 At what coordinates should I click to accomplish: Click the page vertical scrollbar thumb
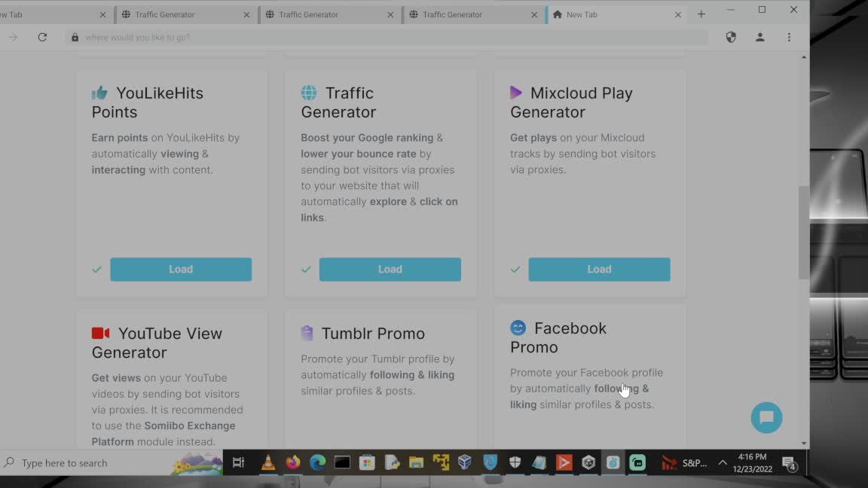point(804,233)
